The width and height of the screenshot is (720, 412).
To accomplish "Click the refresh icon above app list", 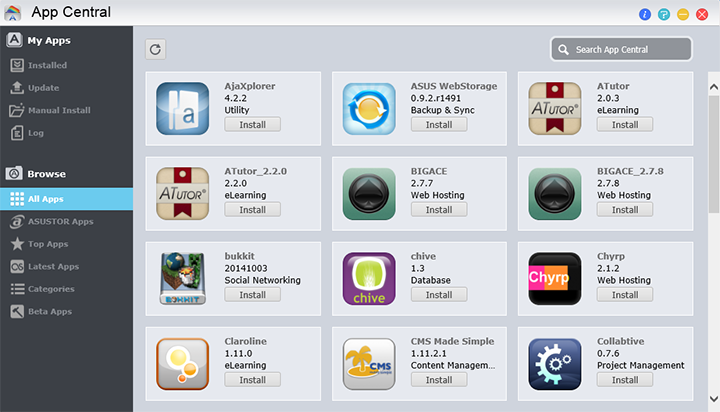I will [155, 49].
